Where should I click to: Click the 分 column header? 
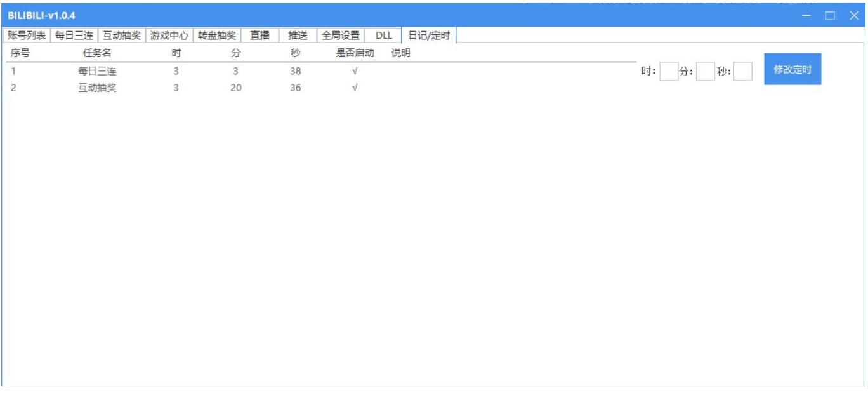tap(235, 53)
